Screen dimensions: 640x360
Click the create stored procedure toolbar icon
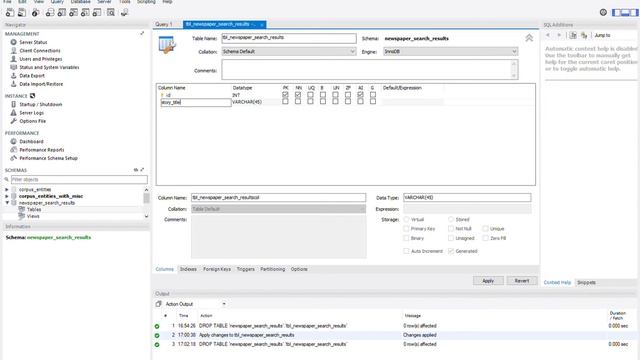pos(85,13)
